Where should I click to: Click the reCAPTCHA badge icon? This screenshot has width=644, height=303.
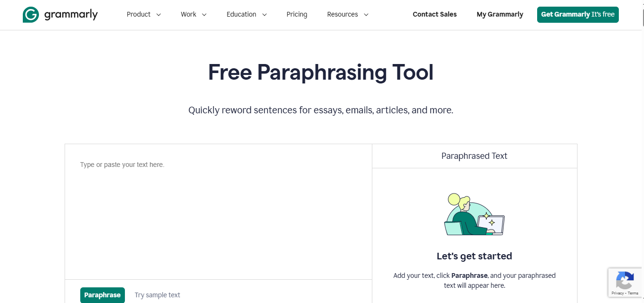[625, 280]
